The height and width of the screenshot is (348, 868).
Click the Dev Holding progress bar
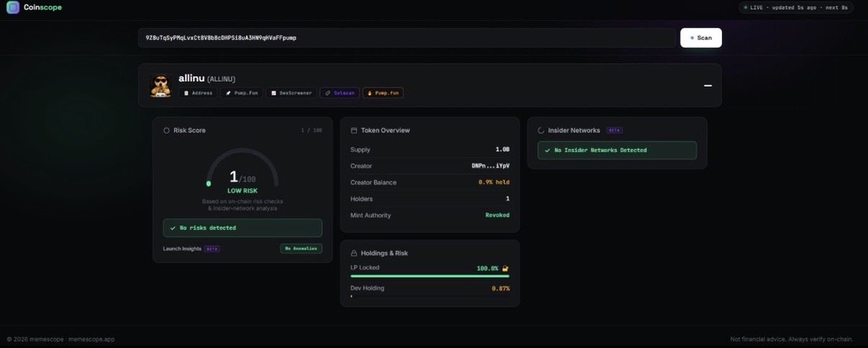[x=430, y=296]
